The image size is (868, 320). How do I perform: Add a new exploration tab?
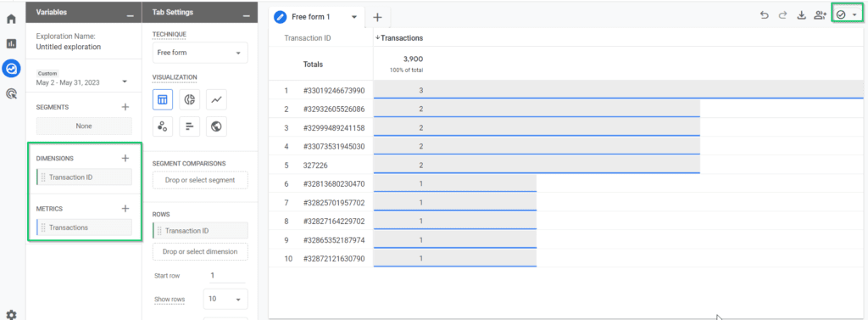coord(377,17)
